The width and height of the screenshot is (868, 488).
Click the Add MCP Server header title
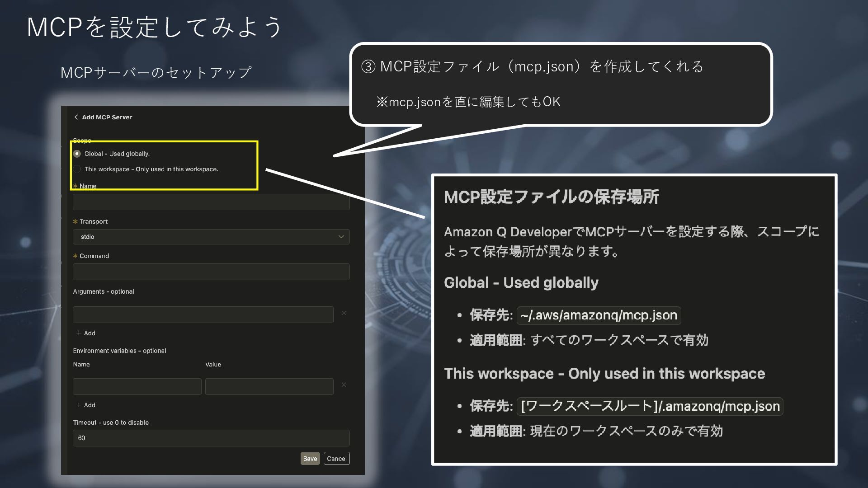(x=107, y=117)
